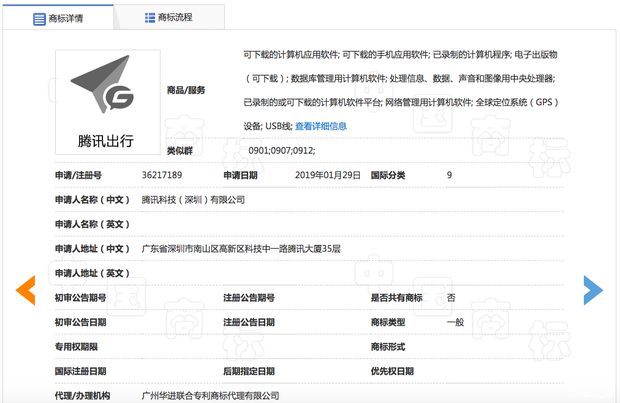Click the applicant address in 广东省深圳市南山区
Viewport: 620px width, 403px height.
tap(241, 248)
